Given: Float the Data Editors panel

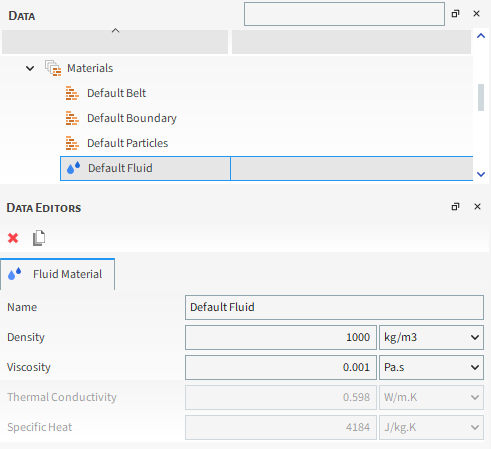Looking at the screenshot, I should [455, 207].
